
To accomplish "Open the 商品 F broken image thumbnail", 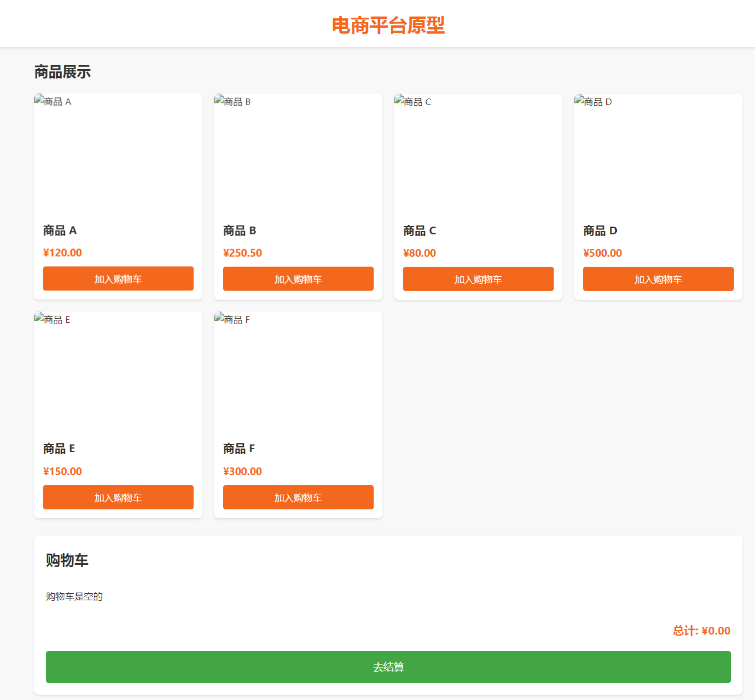I will click(298, 371).
